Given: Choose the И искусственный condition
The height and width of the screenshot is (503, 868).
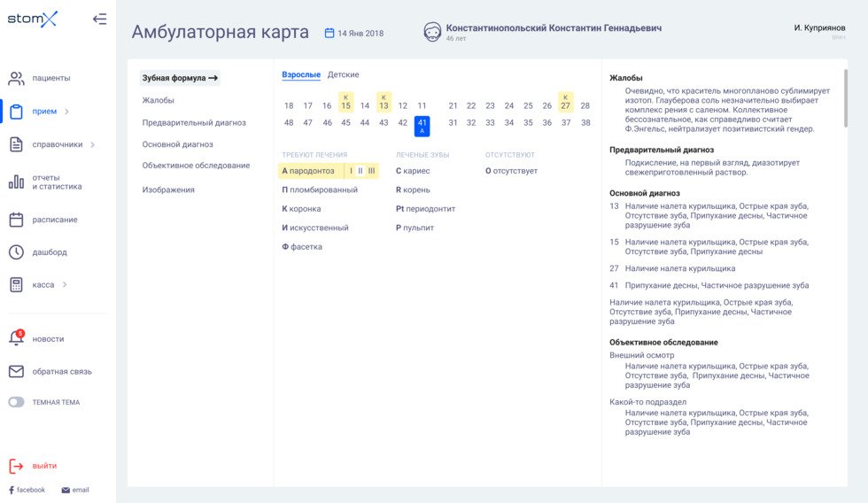Looking at the screenshot, I should click(x=315, y=228).
